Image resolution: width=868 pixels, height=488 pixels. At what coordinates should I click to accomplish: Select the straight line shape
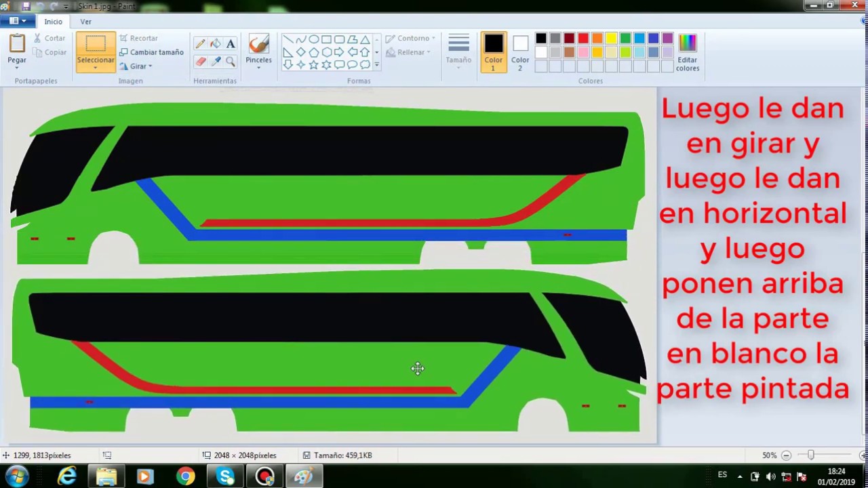click(288, 39)
